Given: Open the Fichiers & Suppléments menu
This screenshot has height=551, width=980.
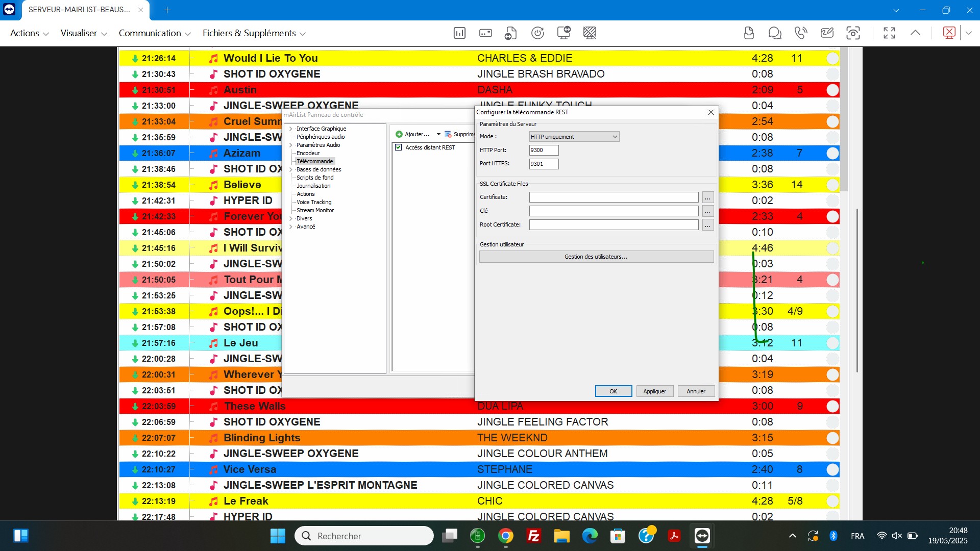Looking at the screenshot, I should tap(254, 33).
